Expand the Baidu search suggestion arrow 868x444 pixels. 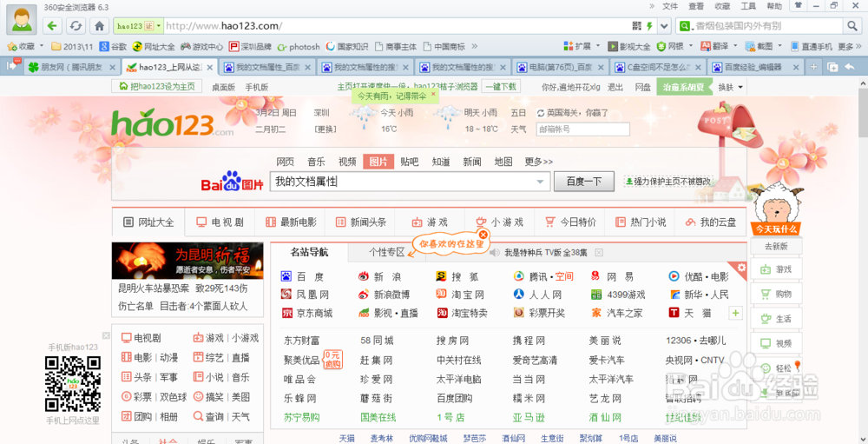[x=540, y=182]
